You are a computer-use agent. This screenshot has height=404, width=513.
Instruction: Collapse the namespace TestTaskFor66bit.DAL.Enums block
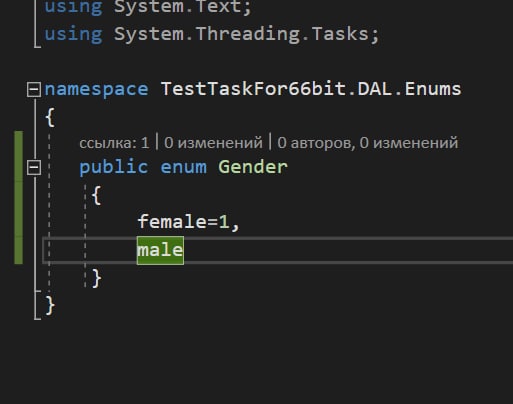34,90
